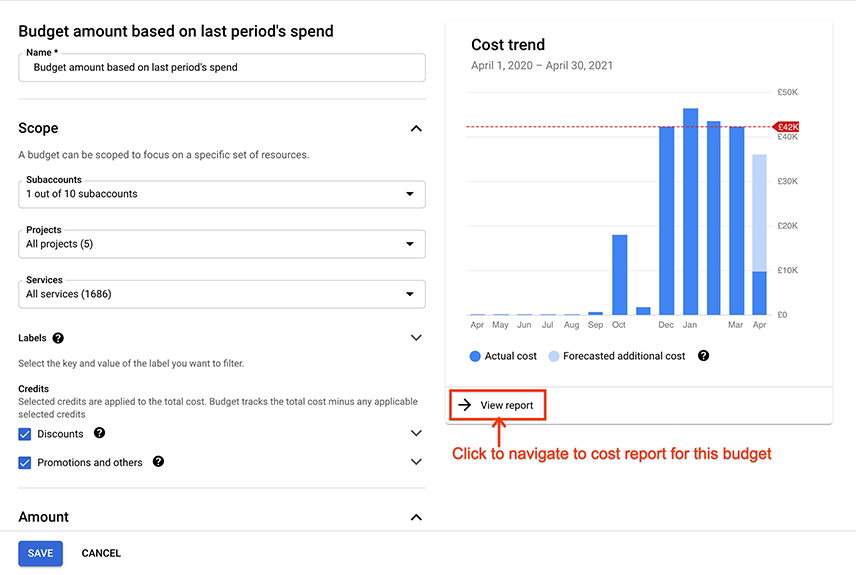
Task: Uncheck the Discounts checkbox
Action: [x=25, y=434]
